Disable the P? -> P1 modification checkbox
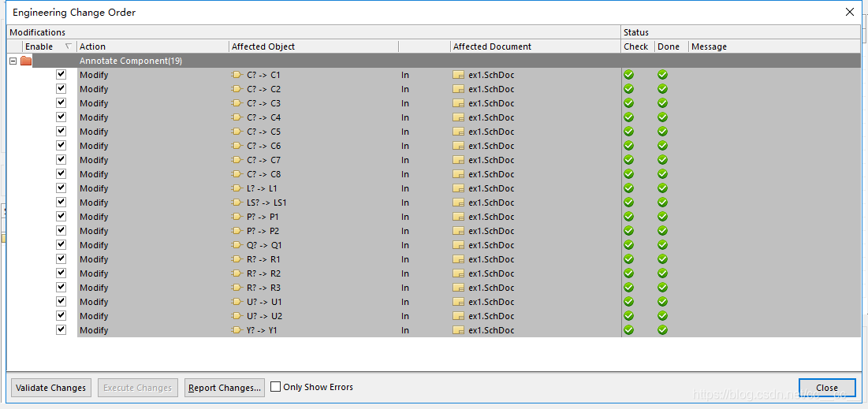This screenshot has height=409, width=868. [61, 217]
